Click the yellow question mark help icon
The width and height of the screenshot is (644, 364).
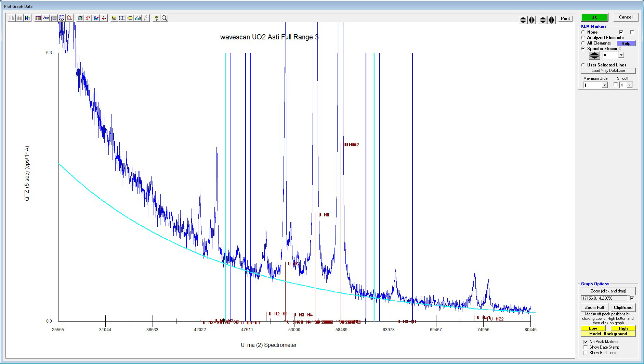(156, 18)
